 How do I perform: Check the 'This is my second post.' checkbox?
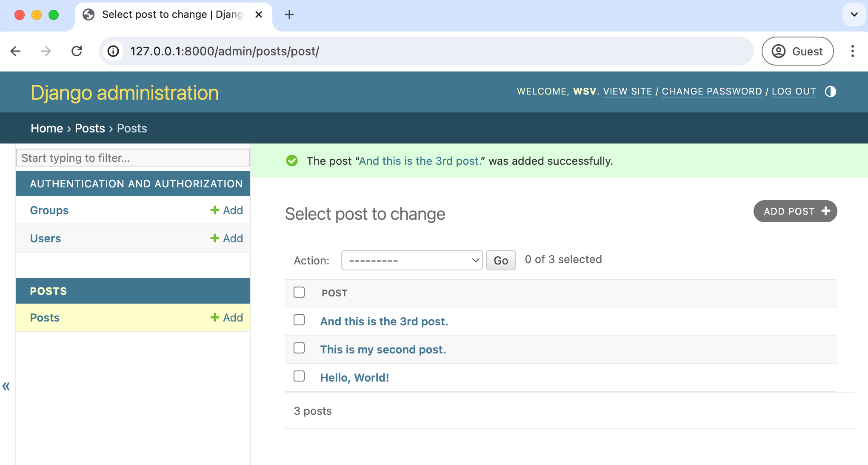(x=299, y=348)
